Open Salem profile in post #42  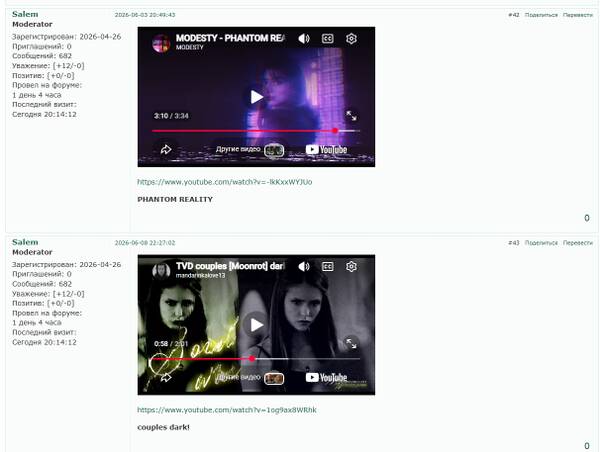pyautogui.click(x=25, y=14)
